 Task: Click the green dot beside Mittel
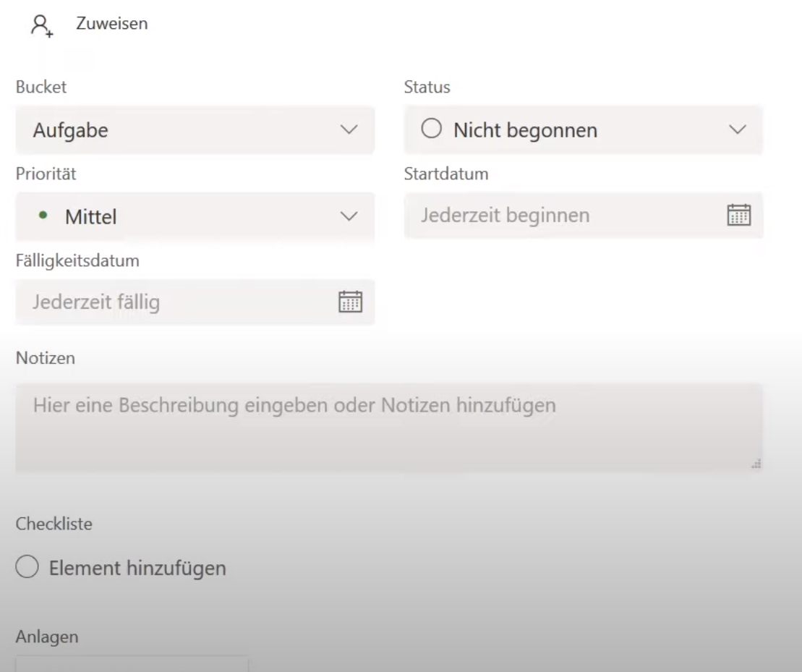pos(43,216)
